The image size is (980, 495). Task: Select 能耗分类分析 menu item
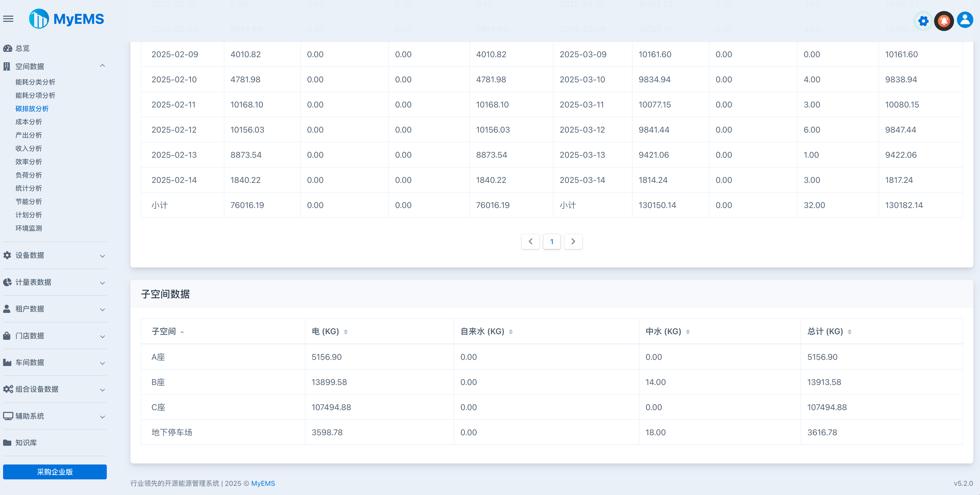[x=35, y=82]
